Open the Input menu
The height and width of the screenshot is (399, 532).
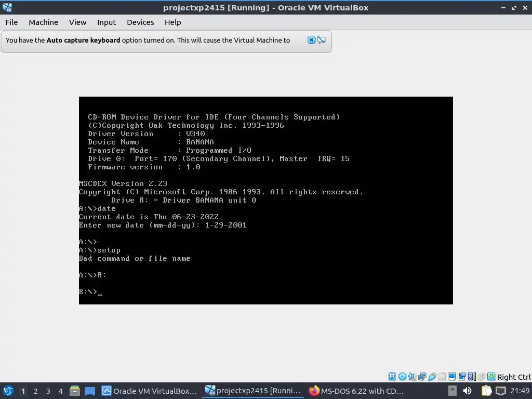[x=107, y=22]
